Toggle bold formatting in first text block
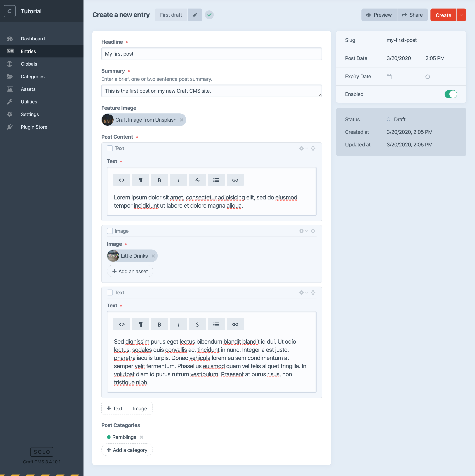 pos(159,180)
